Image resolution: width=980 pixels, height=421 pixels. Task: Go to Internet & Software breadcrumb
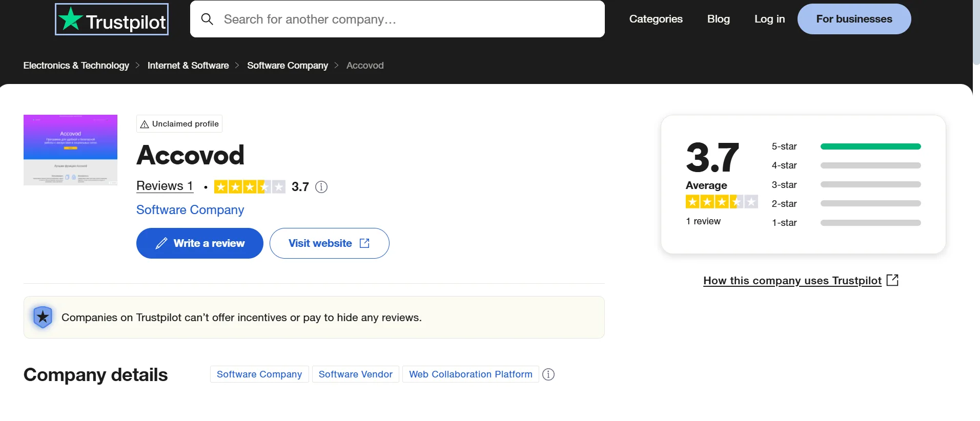coord(188,66)
